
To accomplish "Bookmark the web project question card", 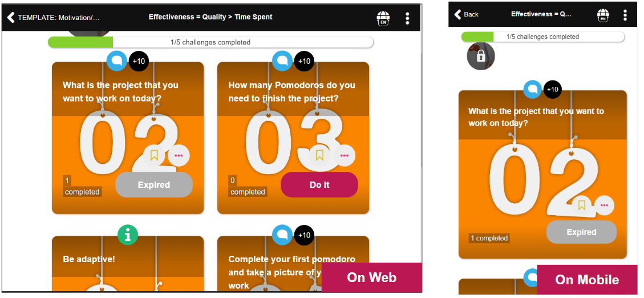I will (154, 155).
